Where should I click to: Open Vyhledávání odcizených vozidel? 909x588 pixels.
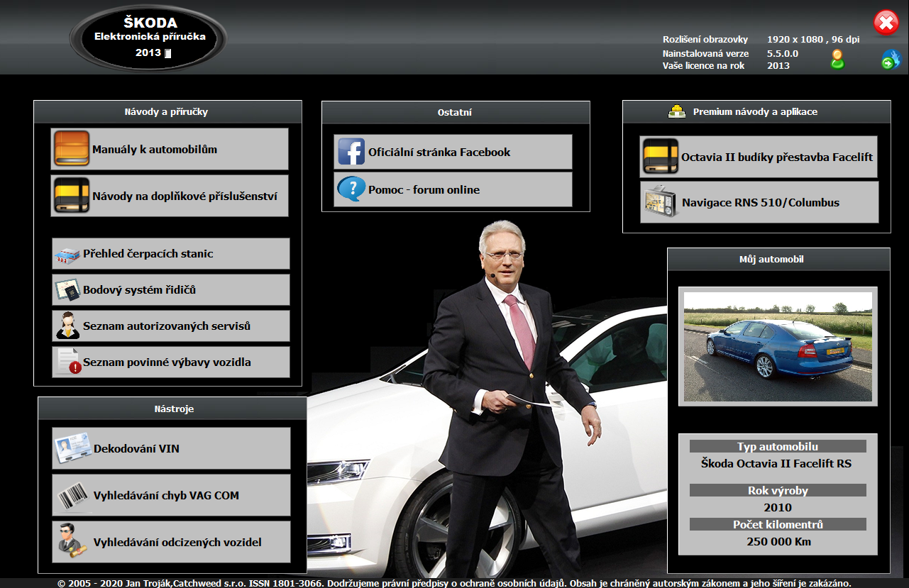tap(171, 542)
